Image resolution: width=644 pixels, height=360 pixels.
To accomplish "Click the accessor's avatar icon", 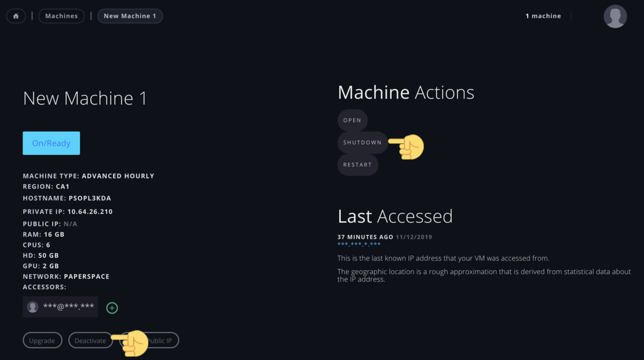I will [33, 307].
